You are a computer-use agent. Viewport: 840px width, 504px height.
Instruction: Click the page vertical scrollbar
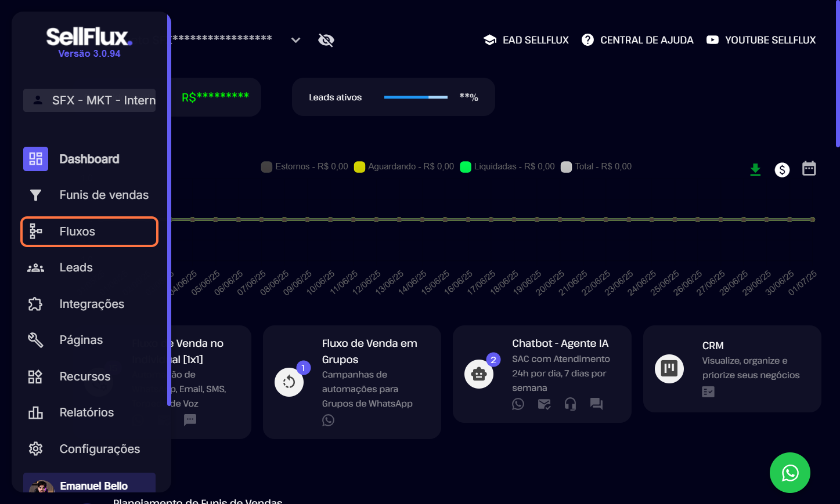837,73
